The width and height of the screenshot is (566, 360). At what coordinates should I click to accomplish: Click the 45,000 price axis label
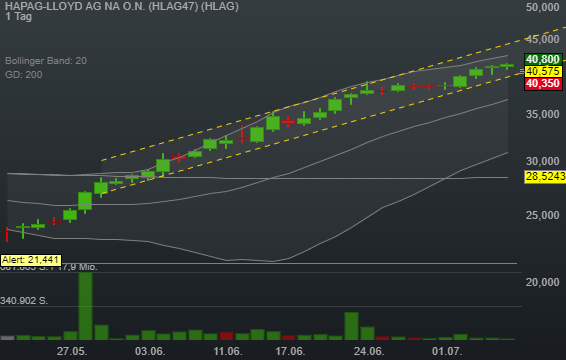pos(542,39)
